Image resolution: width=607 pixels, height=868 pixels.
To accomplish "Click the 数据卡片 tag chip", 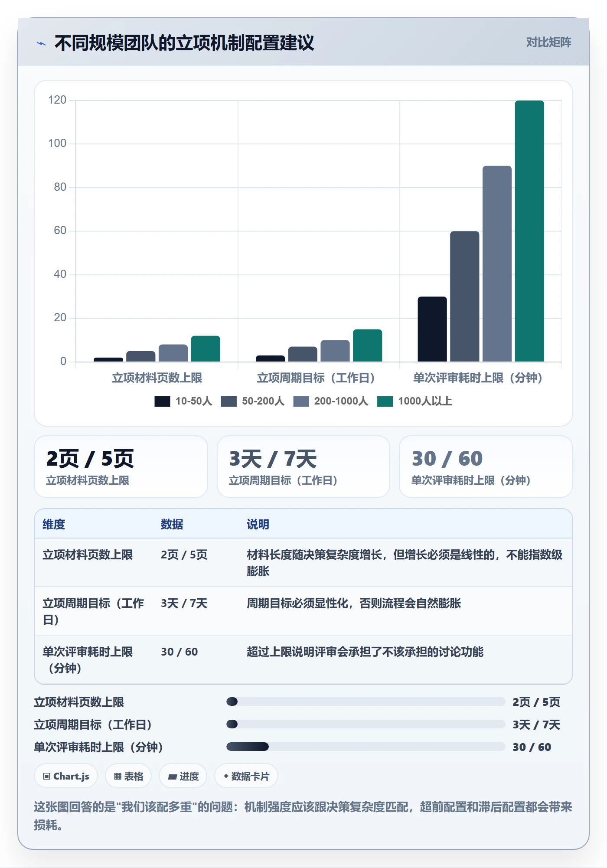I will 246,776.
